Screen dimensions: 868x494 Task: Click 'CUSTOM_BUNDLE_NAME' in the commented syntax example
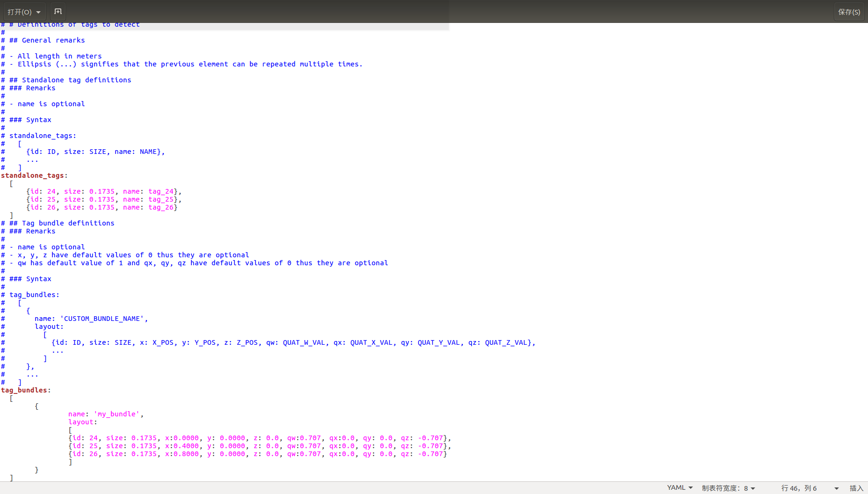pyautogui.click(x=103, y=318)
